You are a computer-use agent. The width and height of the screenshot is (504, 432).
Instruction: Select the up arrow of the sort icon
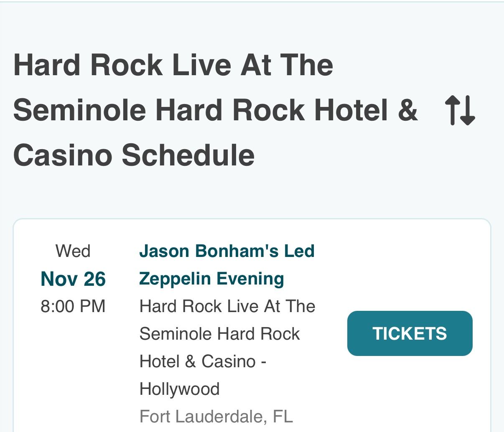coord(453,111)
